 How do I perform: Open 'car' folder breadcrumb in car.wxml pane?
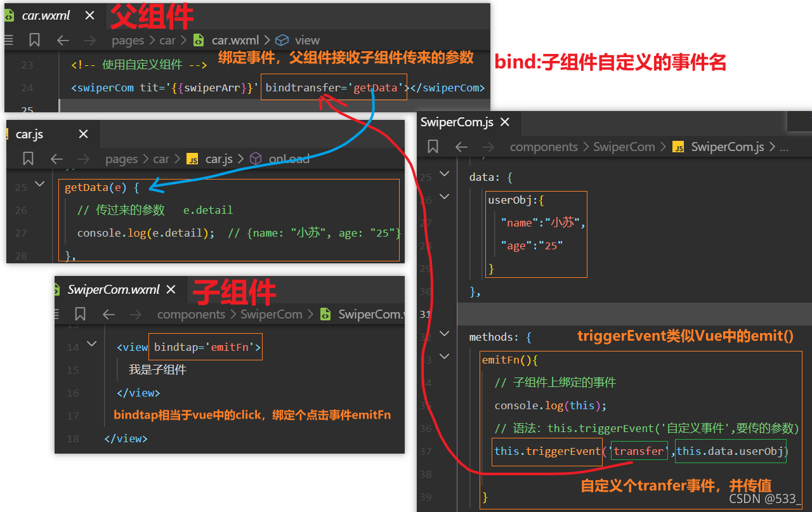[167, 41]
